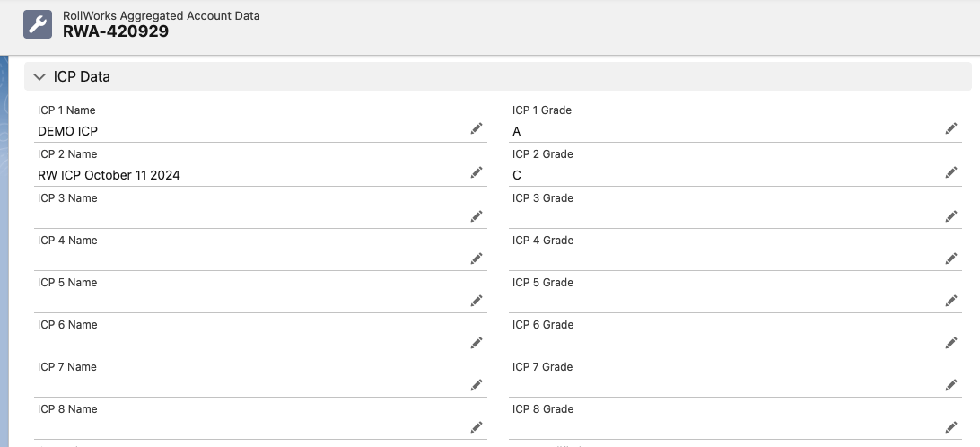Image resolution: width=980 pixels, height=447 pixels.
Task: Click ICP 7 Name edit pencil
Action: tap(477, 385)
